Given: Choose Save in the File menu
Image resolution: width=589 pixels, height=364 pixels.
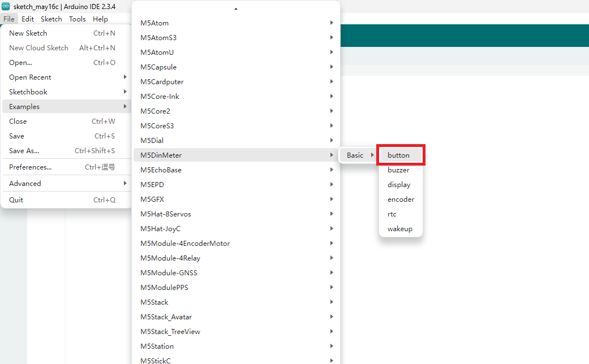Looking at the screenshot, I should pos(67,136).
